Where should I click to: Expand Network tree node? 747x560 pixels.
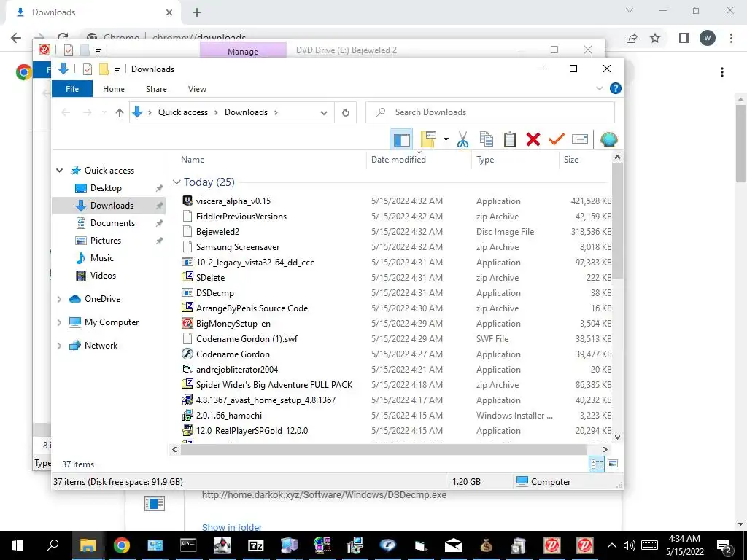tap(60, 346)
